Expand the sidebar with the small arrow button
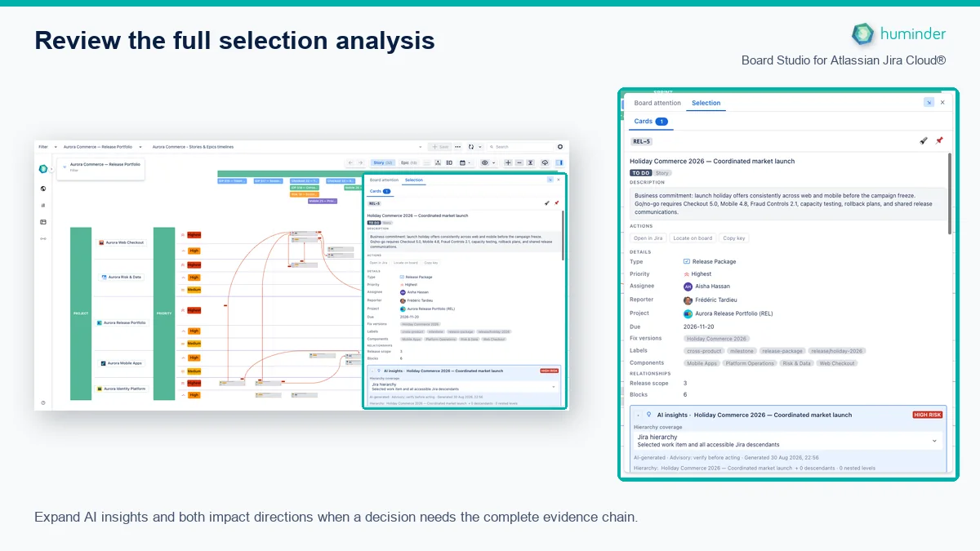The width and height of the screenshot is (980, 551). tap(51, 169)
